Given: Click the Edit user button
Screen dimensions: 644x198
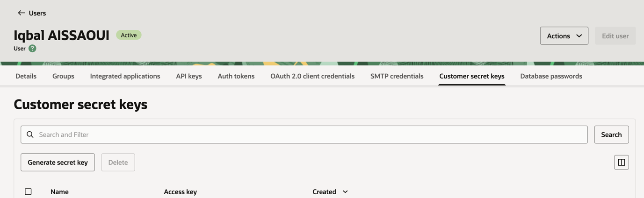Looking at the screenshot, I should (x=615, y=36).
